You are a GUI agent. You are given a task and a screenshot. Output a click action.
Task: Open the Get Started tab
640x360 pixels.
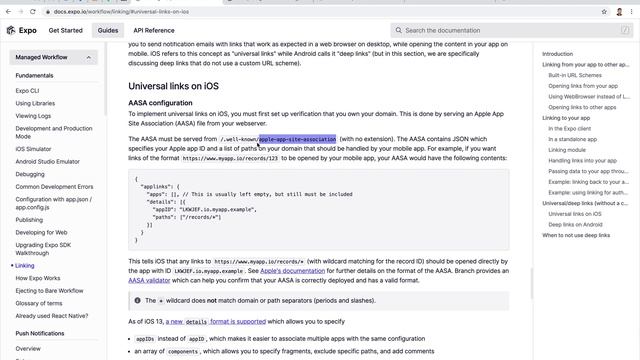(65, 30)
